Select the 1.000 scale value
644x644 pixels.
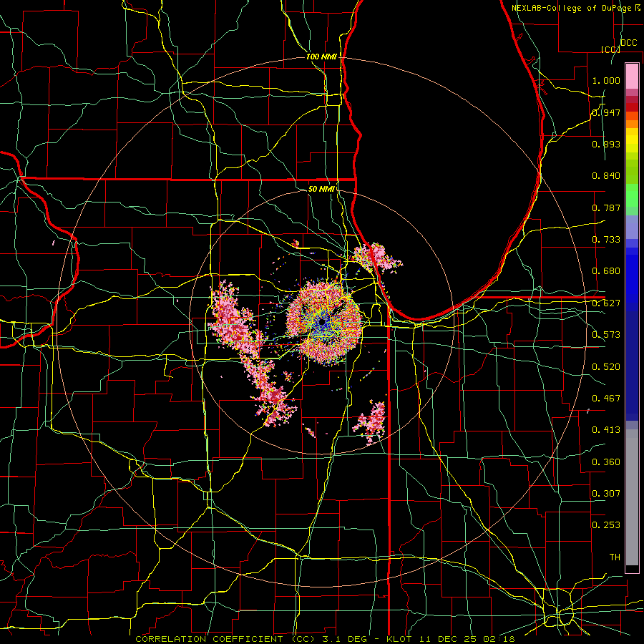(606, 80)
